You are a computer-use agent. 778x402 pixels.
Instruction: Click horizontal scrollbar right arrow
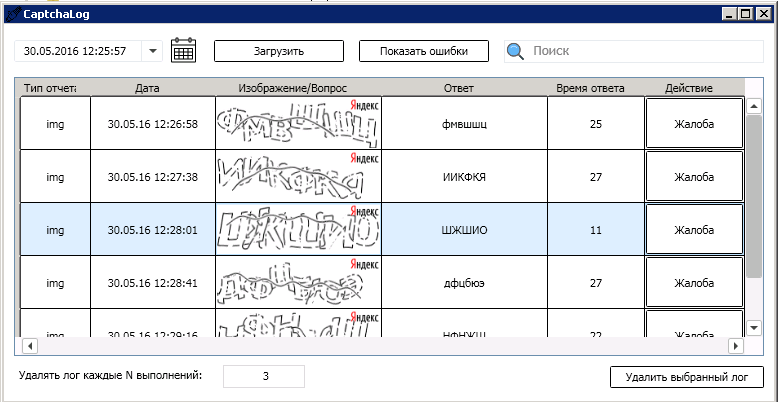click(x=736, y=345)
